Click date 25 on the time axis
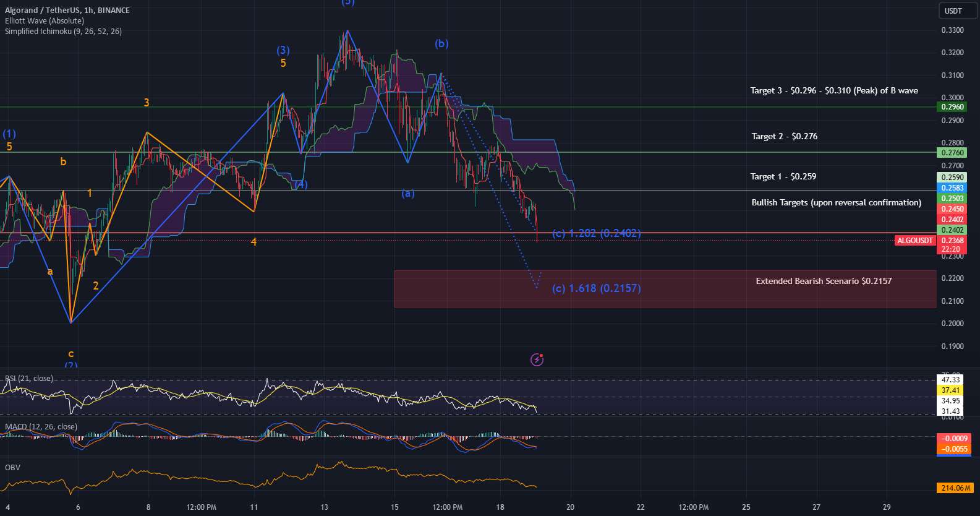This screenshot has width=980, height=516. point(746,507)
